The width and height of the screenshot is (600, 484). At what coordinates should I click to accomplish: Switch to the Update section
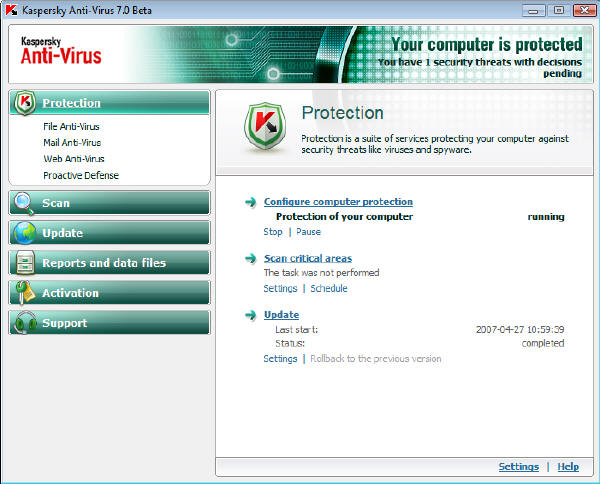[109, 233]
